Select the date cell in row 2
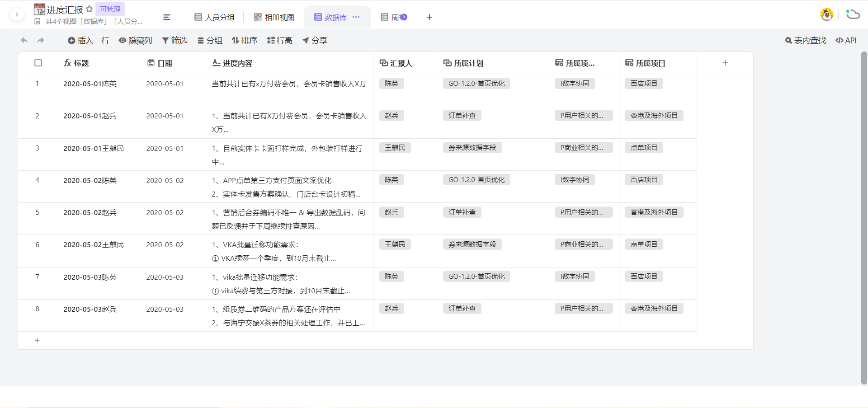Image resolution: width=868 pixels, height=408 pixels. pos(173,122)
